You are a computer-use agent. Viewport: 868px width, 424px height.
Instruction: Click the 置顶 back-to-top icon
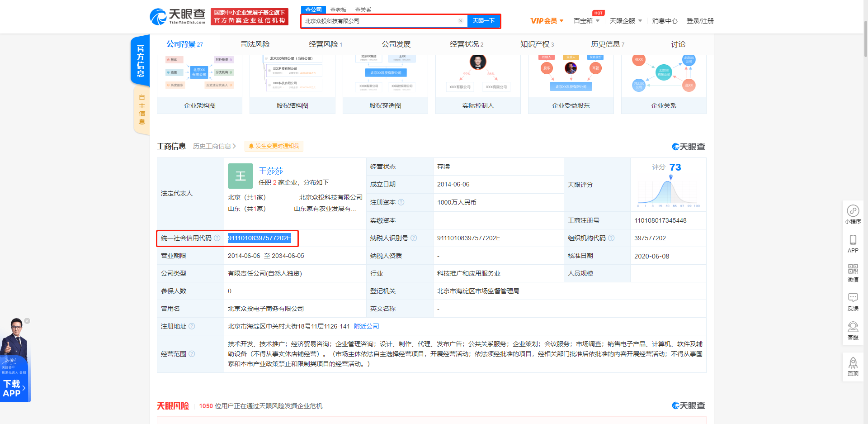point(853,367)
